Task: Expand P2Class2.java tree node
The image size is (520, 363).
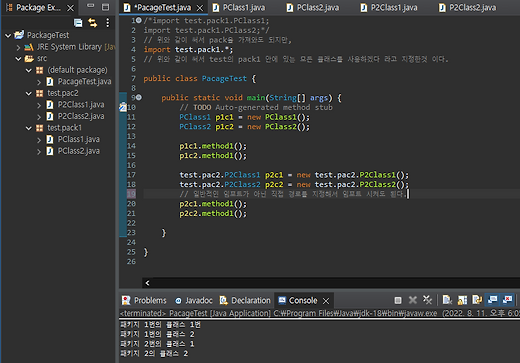Action: pos(39,117)
